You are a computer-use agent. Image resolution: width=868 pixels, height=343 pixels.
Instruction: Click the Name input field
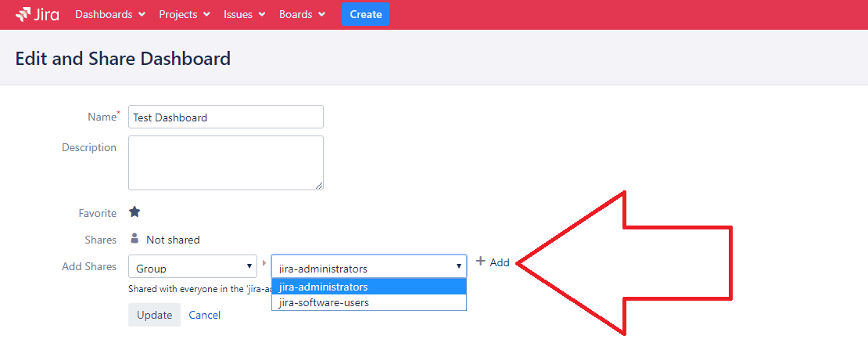226,117
